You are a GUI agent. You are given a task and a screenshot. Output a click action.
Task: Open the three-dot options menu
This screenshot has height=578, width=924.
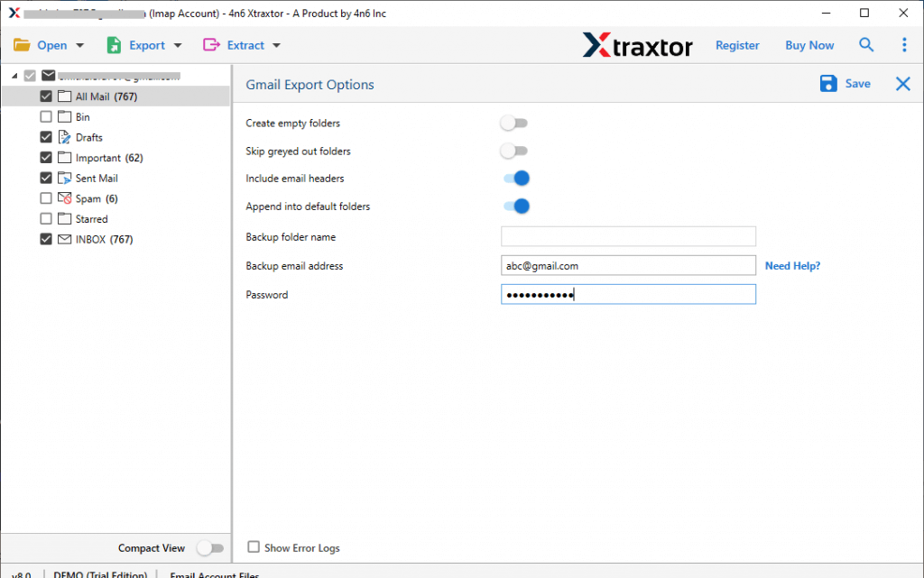(904, 44)
